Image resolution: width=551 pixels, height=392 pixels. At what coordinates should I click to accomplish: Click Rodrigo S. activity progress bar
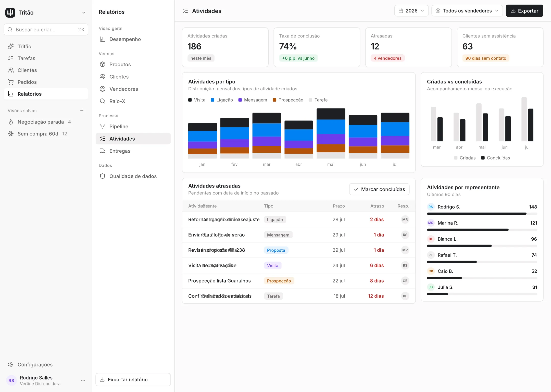(482, 214)
